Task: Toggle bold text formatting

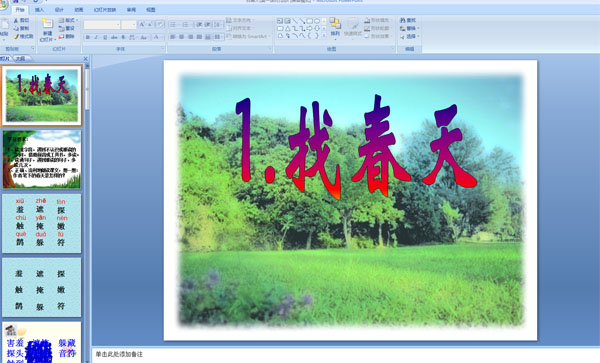Action: point(88,37)
